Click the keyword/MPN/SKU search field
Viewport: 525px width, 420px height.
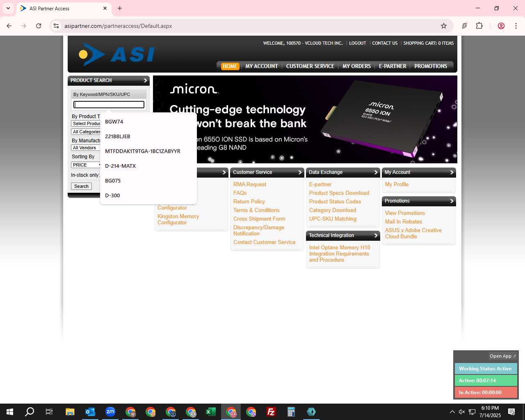click(x=109, y=105)
